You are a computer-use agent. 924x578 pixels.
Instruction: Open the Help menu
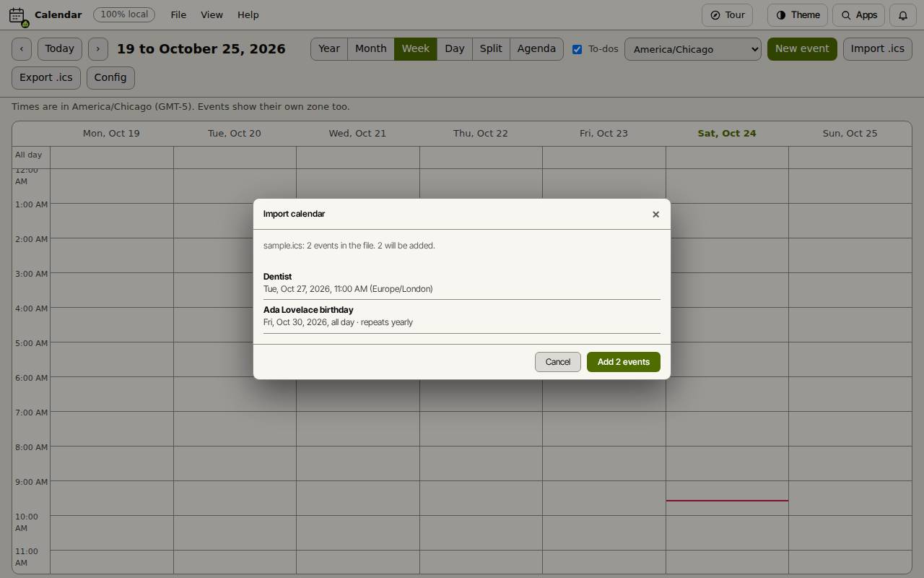tap(248, 14)
